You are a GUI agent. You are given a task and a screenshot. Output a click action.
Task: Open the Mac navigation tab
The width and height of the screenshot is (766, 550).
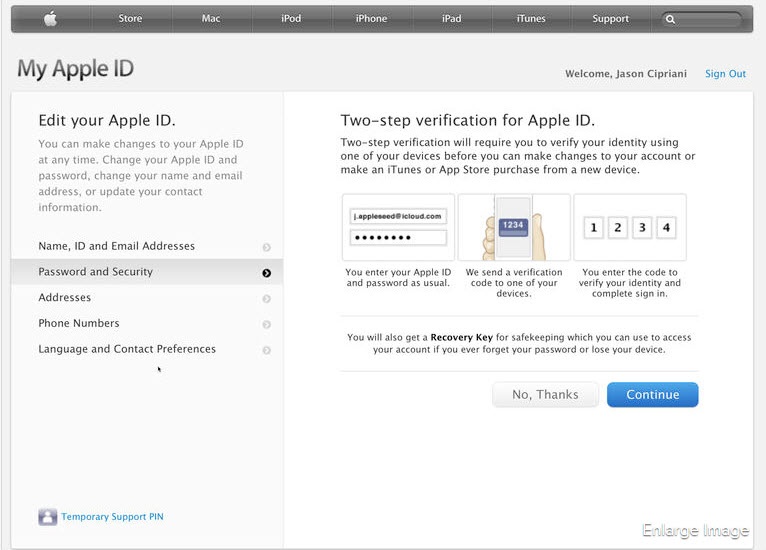point(211,19)
